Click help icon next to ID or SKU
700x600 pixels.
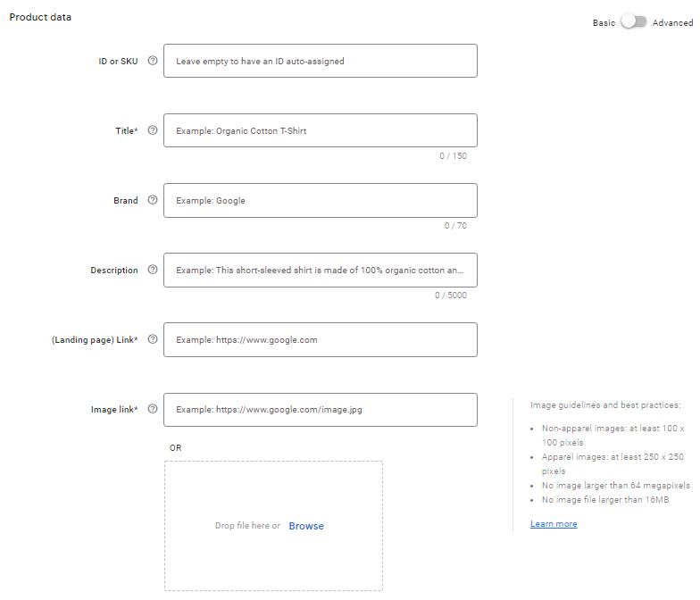point(153,61)
